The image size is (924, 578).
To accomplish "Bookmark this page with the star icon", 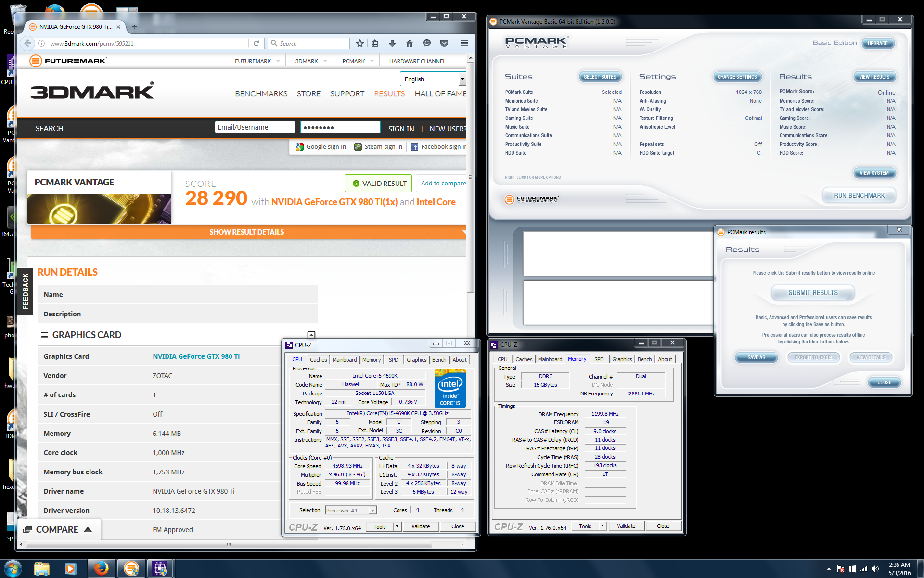I will click(360, 43).
